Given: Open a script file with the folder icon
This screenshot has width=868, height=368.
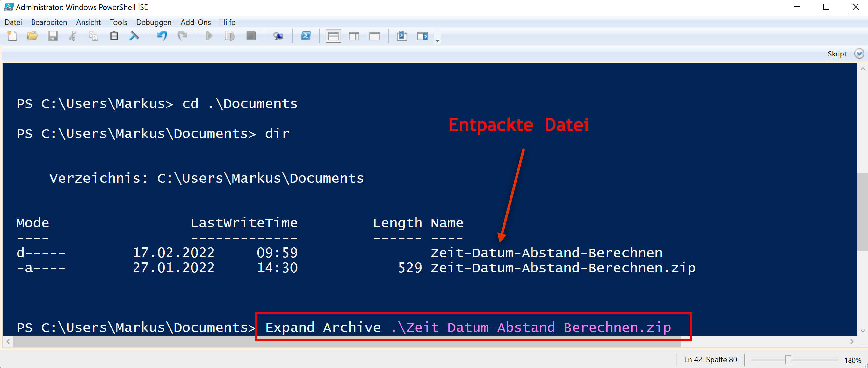Looking at the screenshot, I should 33,36.
